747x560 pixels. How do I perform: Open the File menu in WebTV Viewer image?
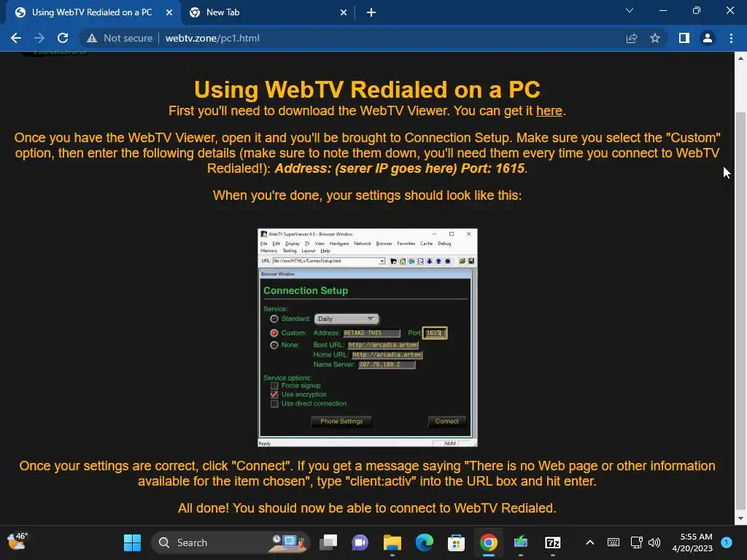coord(263,244)
